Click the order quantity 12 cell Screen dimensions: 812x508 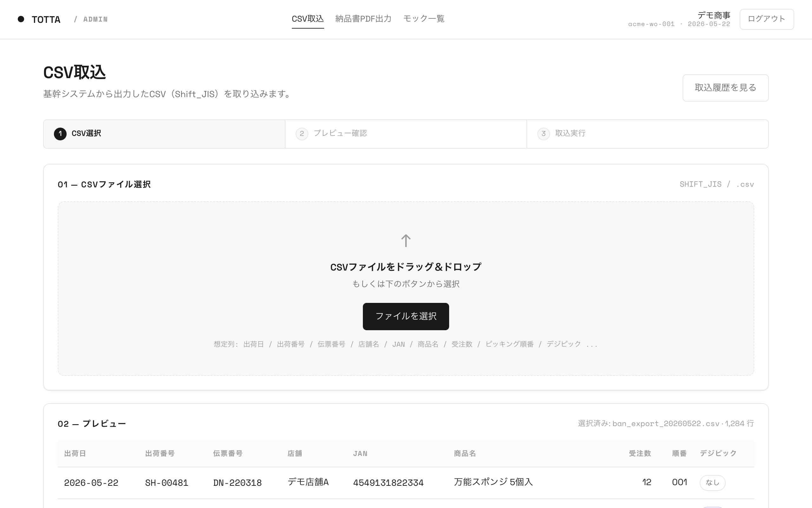coord(646,483)
